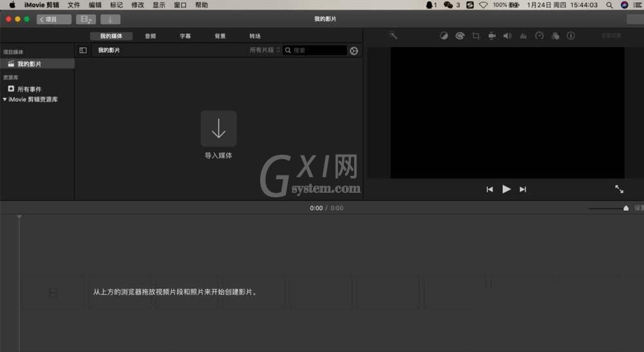The height and width of the screenshot is (352, 644).
Task: Click the large Import Media arrow button
Action: pos(218,129)
